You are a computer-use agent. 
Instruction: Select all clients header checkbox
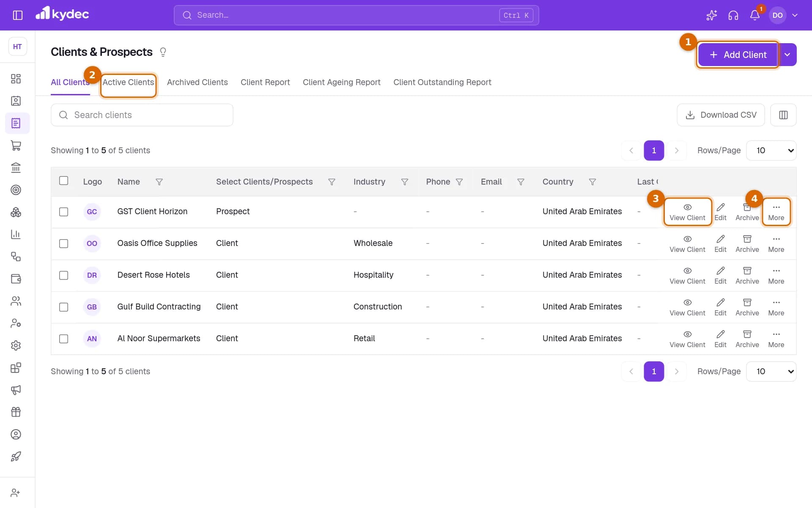coord(63,181)
